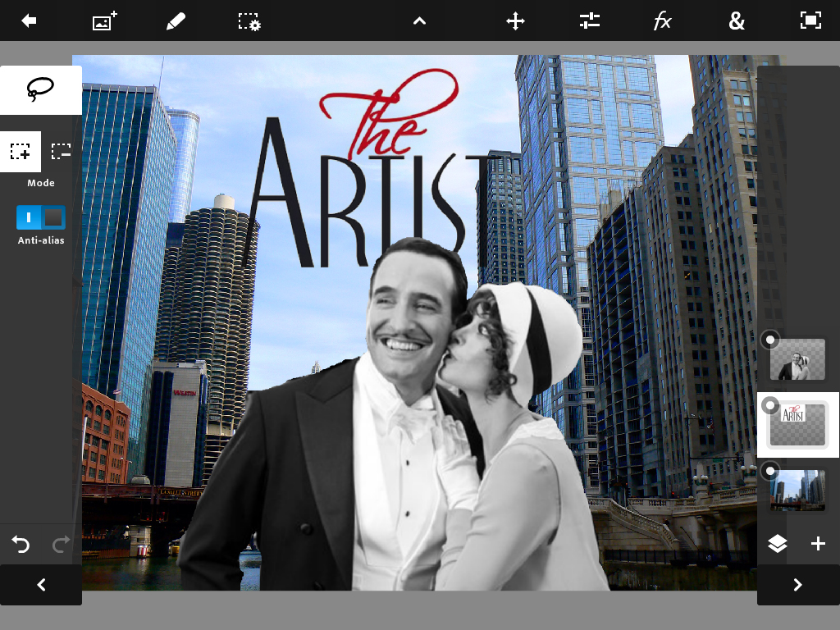The height and width of the screenshot is (630, 840).
Task: Undo the last action
Action: click(21, 545)
